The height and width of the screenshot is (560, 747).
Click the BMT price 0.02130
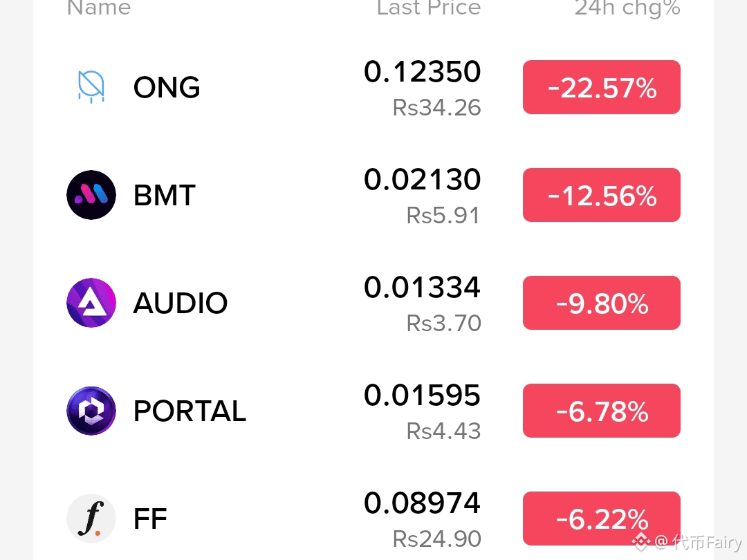coord(422,180)
